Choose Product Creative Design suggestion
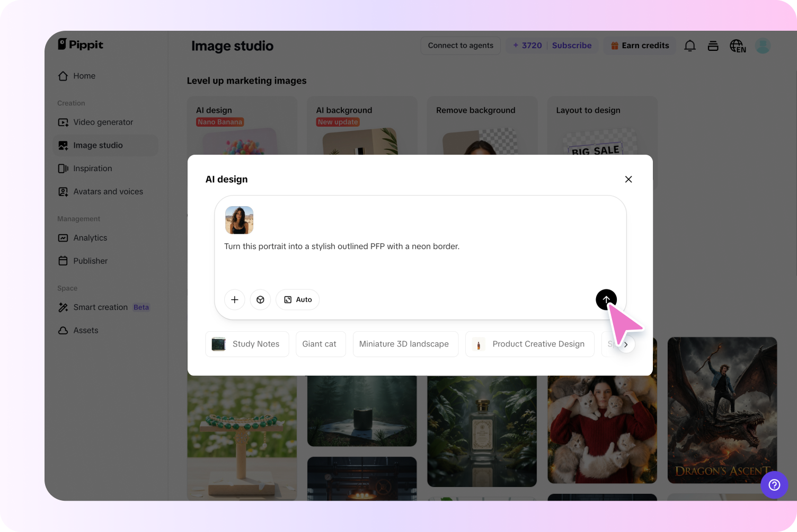This screenshot has height=532, width=797. pyautogui.click(x=530, y=344)
